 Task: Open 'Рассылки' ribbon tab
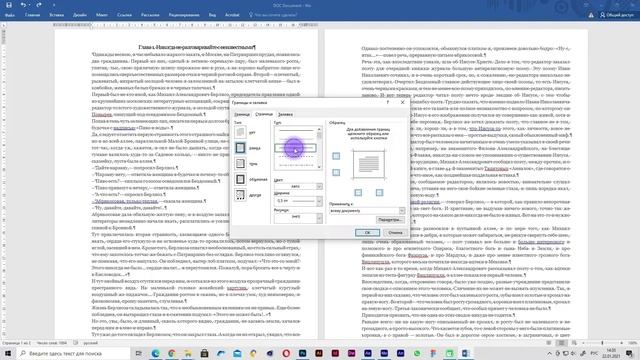coord(150,15)
